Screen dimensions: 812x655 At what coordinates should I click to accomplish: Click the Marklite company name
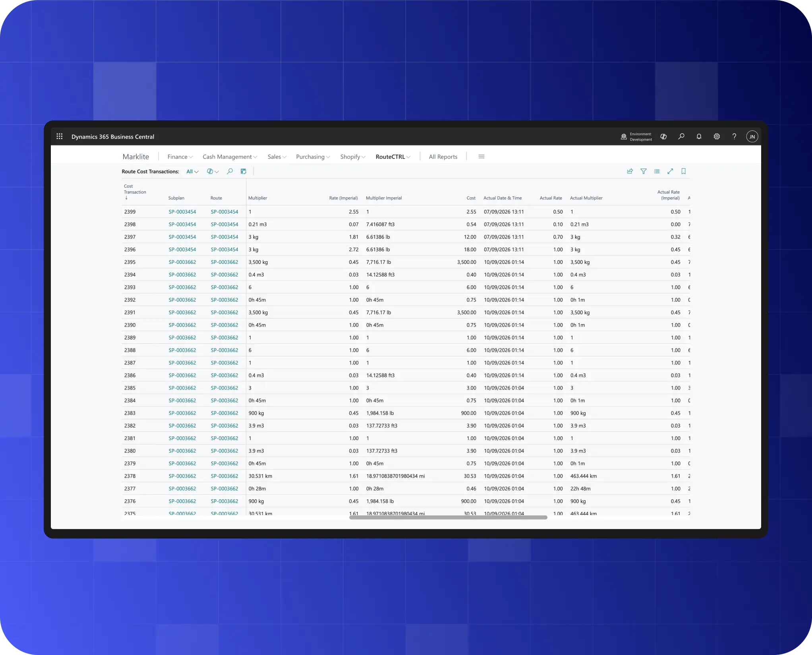[136, 157]
